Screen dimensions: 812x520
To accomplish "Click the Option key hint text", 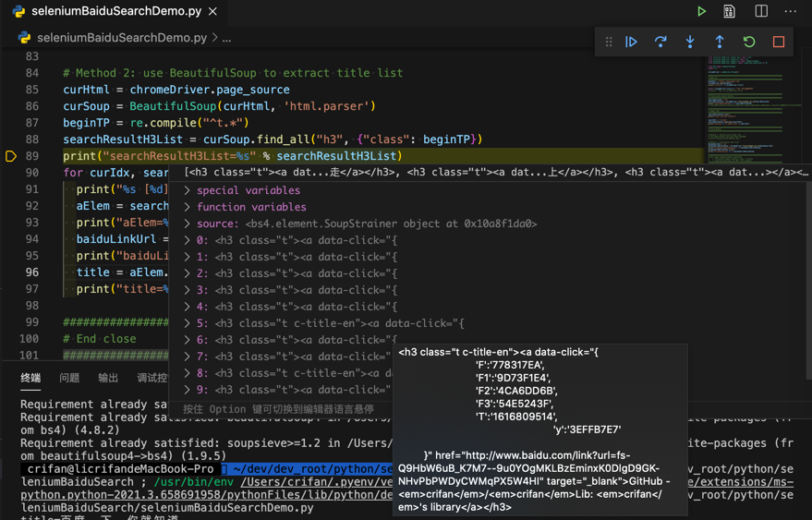I will [279, 409].
